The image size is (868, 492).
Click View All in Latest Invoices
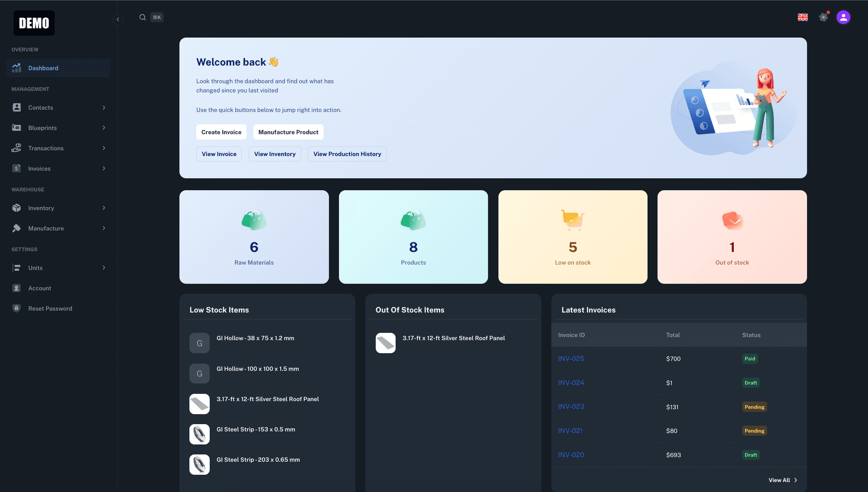point(779,480)
